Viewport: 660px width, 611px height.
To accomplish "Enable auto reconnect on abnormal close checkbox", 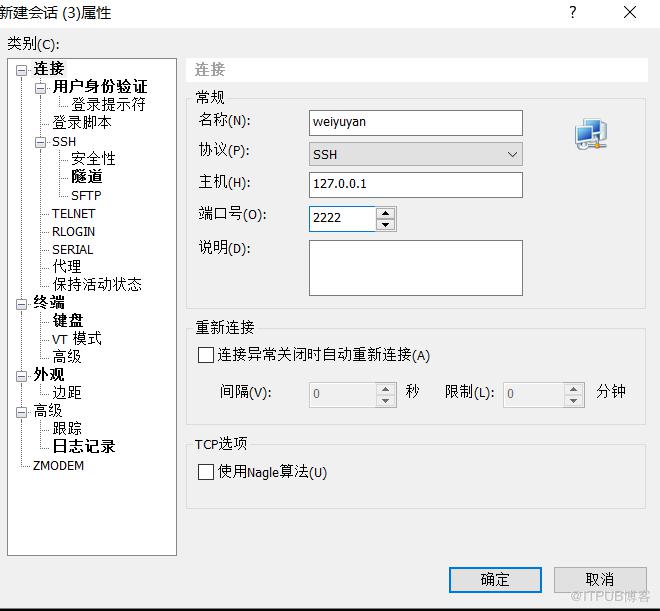I will 206,355.
